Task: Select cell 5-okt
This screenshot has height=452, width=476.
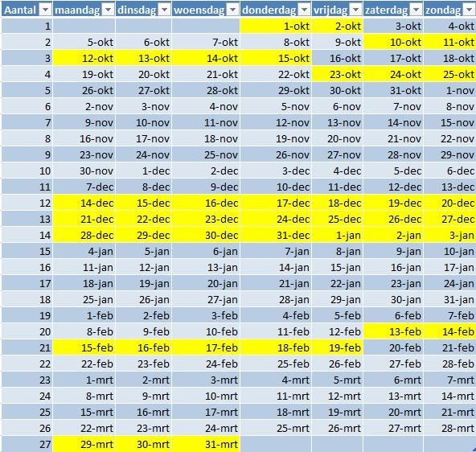Action: tap(84, 42)
